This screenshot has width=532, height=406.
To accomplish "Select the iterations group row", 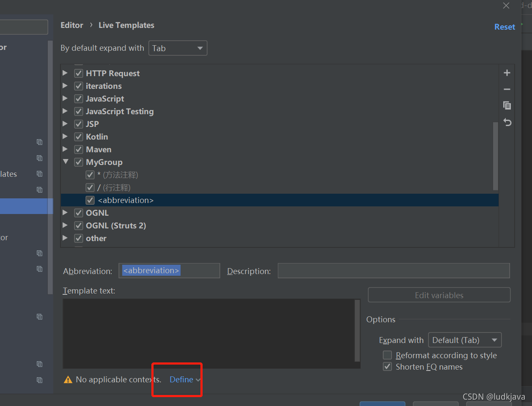I will (280, 86).
